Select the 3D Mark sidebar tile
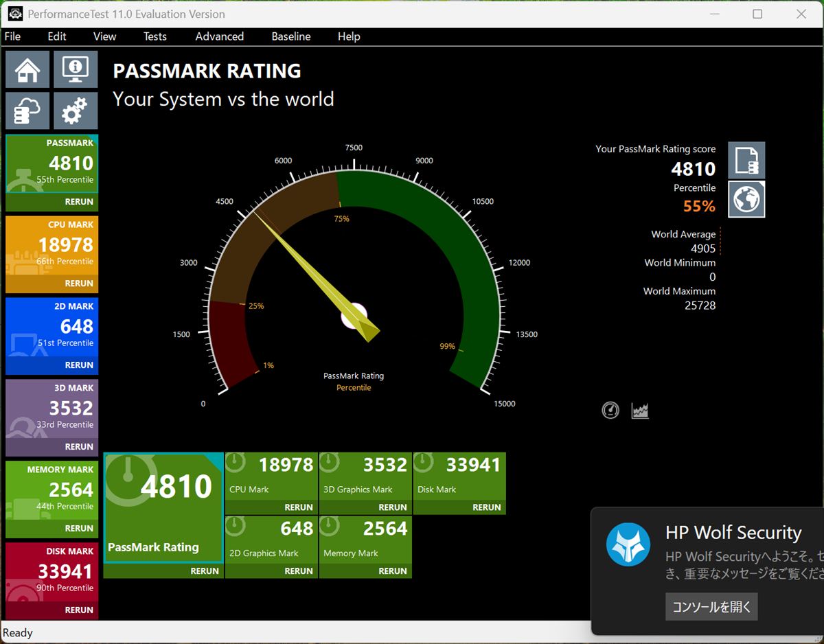Viewport: 824px width, 644px height. [x=52, y=409]
